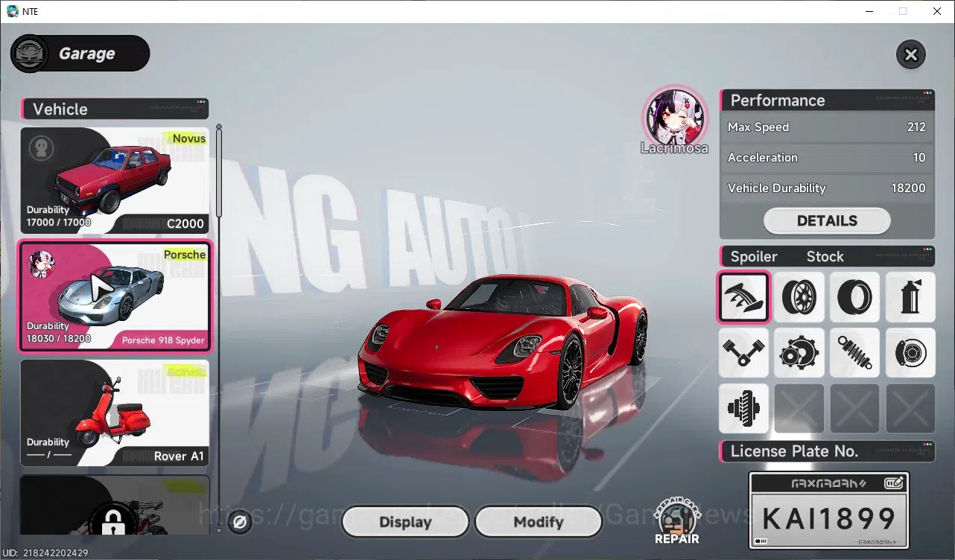The image size is (955, 560).
Task: Click the Stock label beside Spoiler
Action: click(x=825, y=257)
